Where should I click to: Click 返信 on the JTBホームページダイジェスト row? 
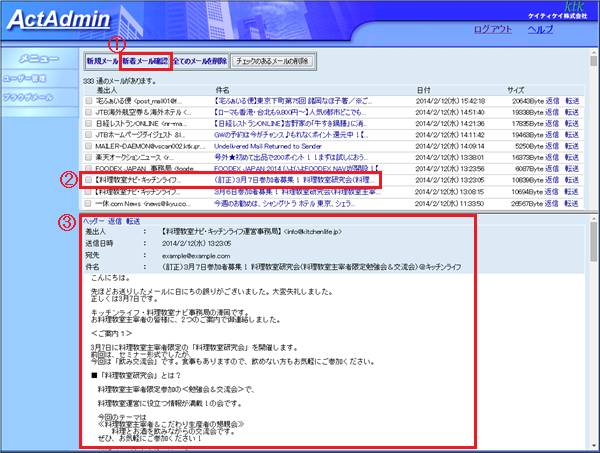552,135
